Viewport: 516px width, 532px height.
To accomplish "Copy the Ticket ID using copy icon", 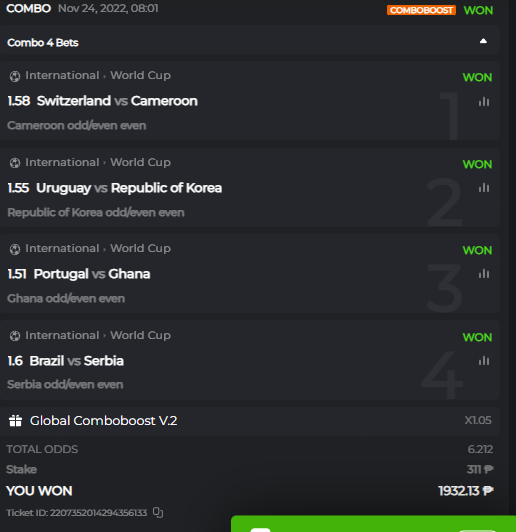I will pos(158,512).
